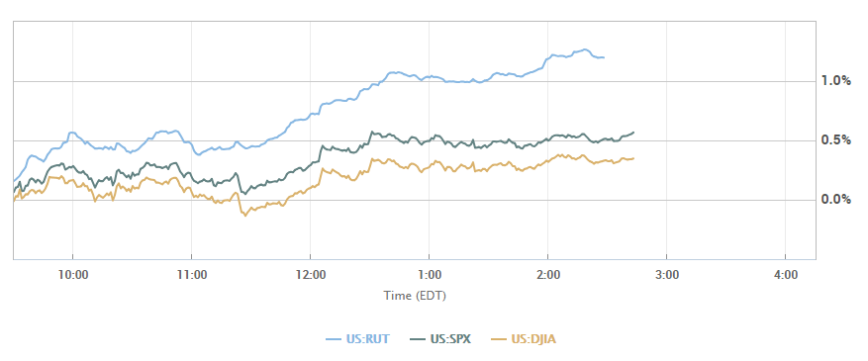Click the 3:00 time axis label
The image size is (868, 361).
tap(666, 274)
